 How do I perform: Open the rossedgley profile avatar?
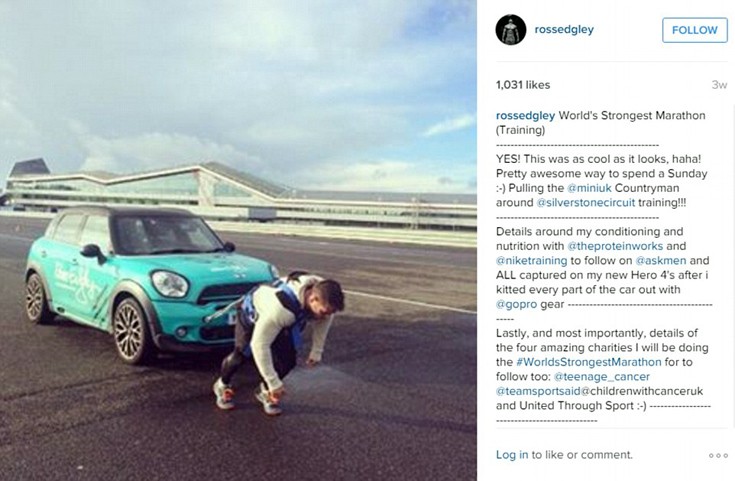pyautogui.click(x=510, y=30)
